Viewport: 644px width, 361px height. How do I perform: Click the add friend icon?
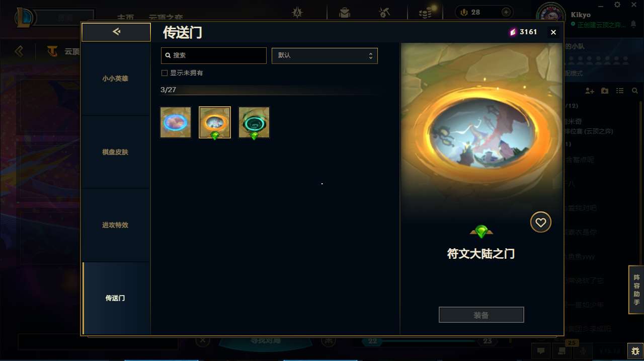590,91
